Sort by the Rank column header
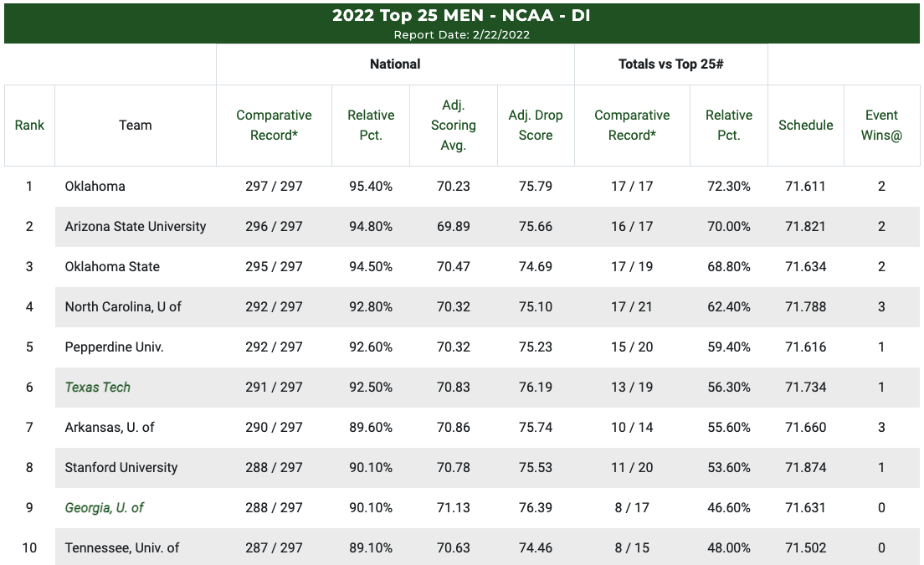 pyautogui.click(x=29, y=126)
